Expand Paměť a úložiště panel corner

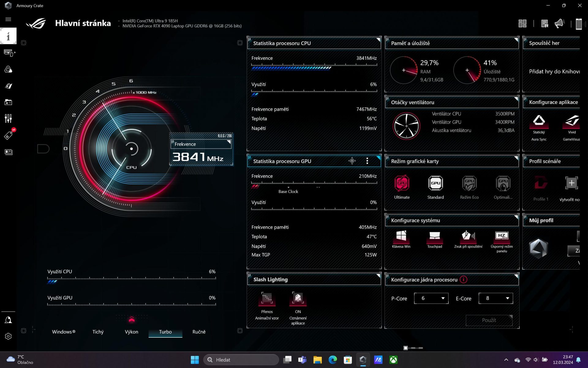click(x=516, y=40)
